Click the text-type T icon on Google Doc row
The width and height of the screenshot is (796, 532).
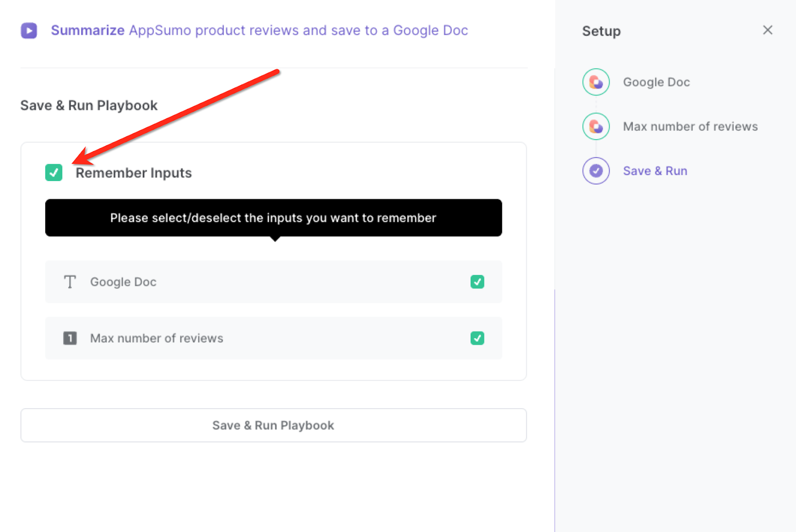point(70,282)
